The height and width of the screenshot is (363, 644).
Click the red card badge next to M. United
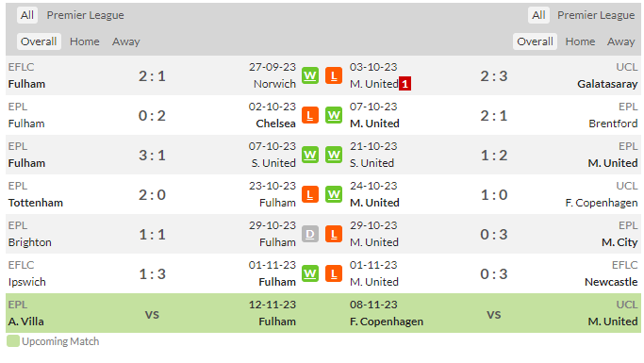pyautogui.click(x=405, y=84)
